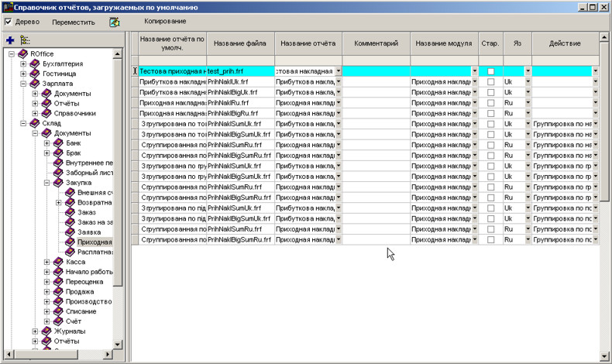The height and width of the screenshot is (364, 612).
Task: Select the Касса book icon
Action: [x=57, y=262]
